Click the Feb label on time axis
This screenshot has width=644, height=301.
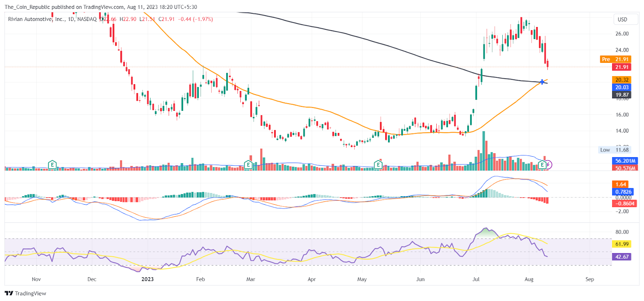[200, 279]
